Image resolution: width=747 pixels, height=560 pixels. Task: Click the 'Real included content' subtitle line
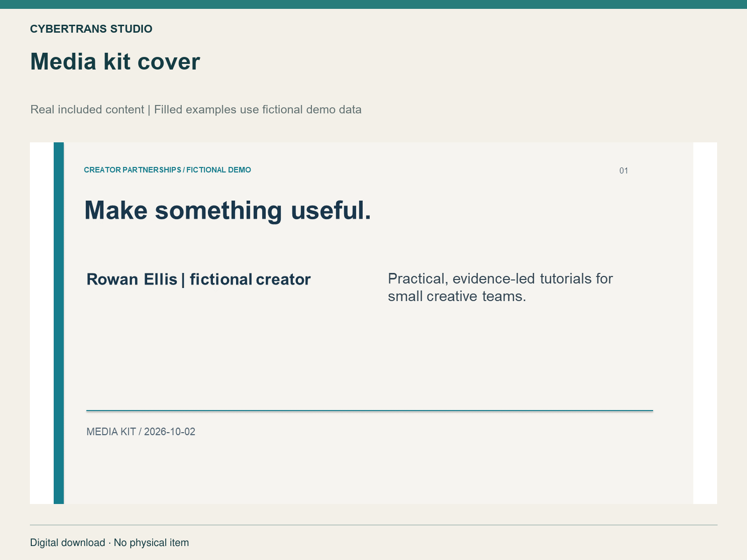(196, 110)
